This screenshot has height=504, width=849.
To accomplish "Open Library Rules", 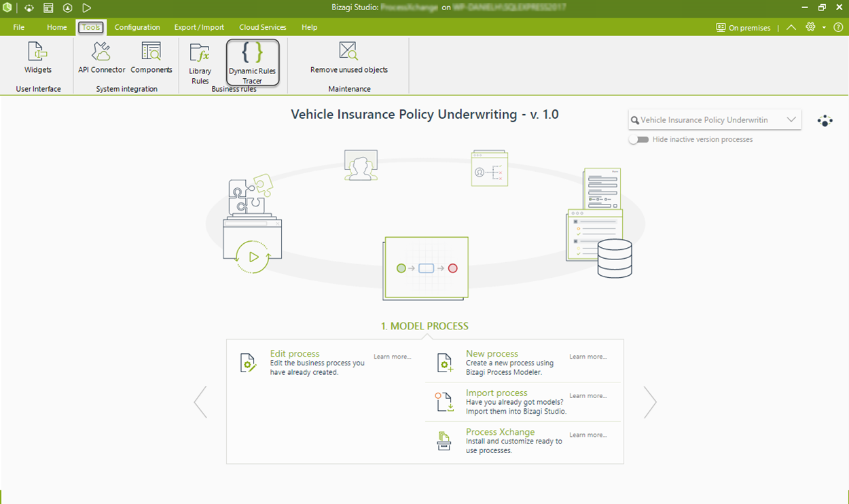I will (200, 63).
